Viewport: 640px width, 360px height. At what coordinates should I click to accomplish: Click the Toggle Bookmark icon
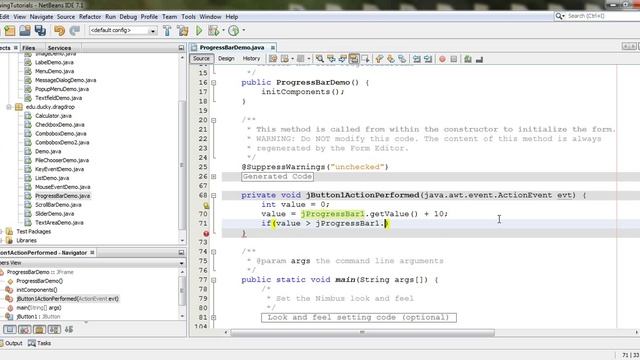(x=402, y=59)
